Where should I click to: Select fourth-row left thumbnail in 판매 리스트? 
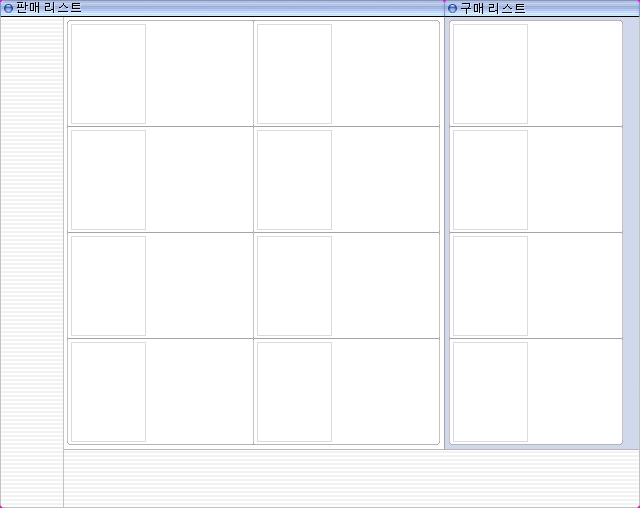coord(109,392)
